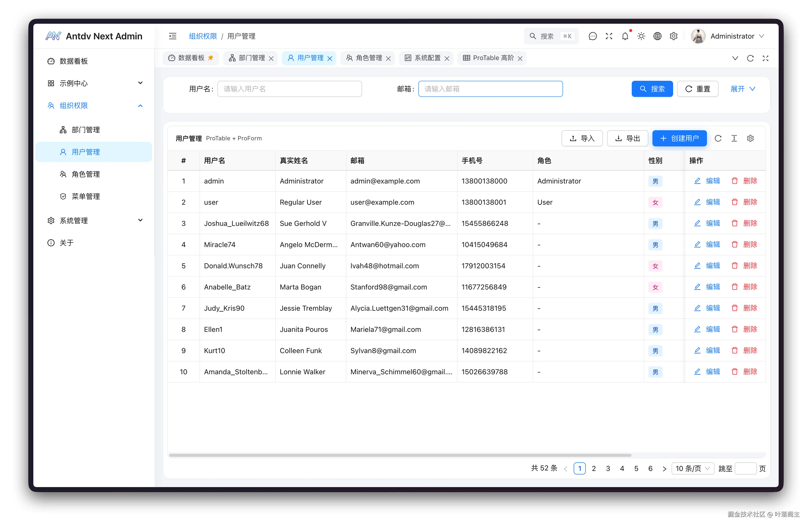Open table column settings gear

click(x=750, y=138)
